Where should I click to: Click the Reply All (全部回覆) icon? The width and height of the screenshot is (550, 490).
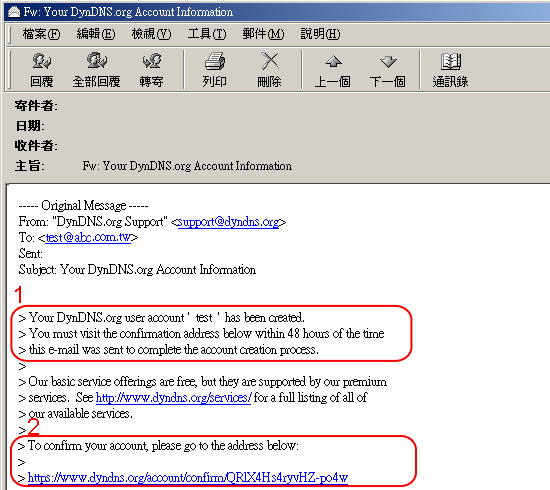click(96, 69)
